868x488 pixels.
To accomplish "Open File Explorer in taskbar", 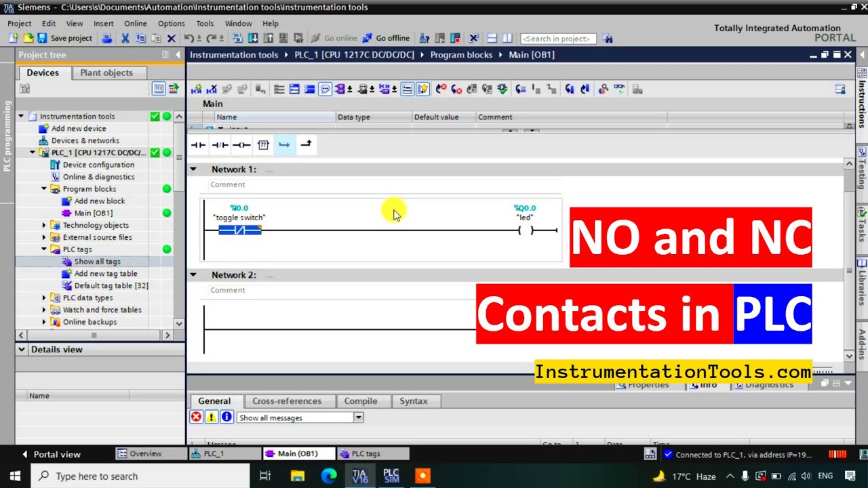I will 297,476.
